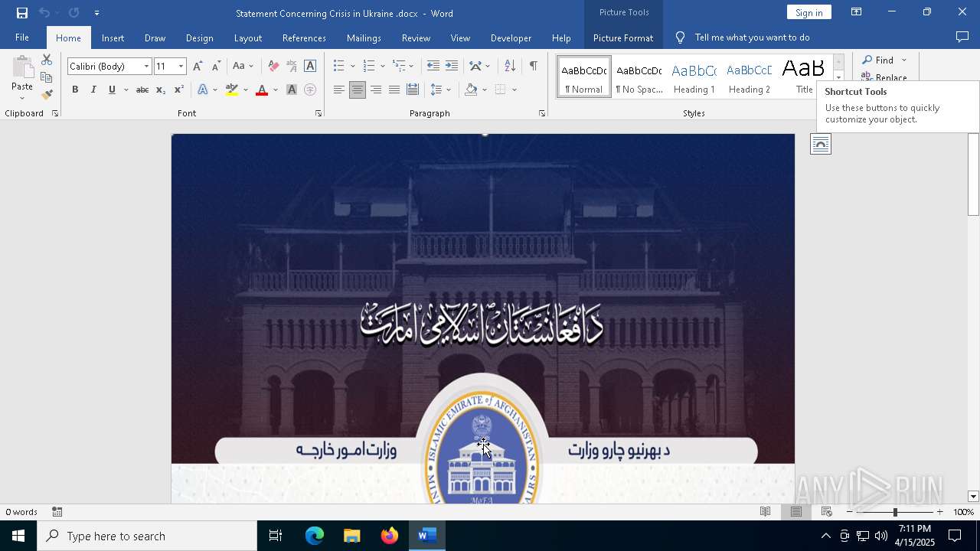Open the References tab
The height and width of the screenshot is (551, 980).
(x=304, y=37)
